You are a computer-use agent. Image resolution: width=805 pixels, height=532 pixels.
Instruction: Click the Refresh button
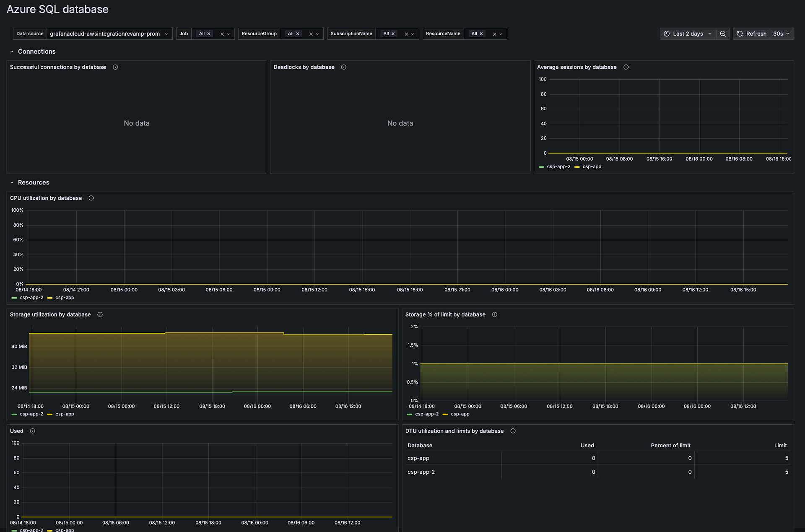[752, 34]
